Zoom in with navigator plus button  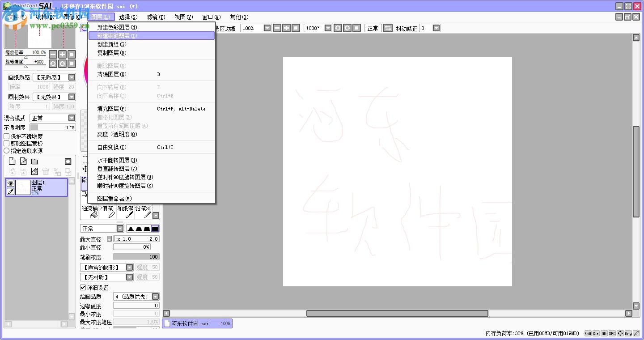point(62,54)
